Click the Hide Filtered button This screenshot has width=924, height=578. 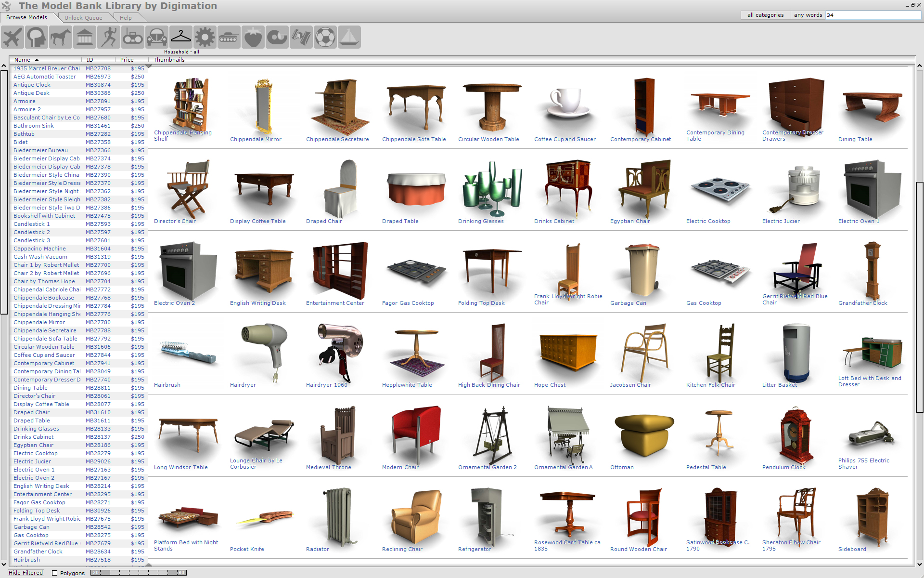click(x=26, y=573)
